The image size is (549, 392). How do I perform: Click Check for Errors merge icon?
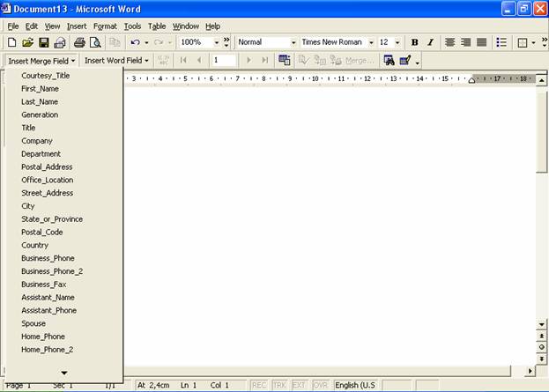click(x=303, y=60)
